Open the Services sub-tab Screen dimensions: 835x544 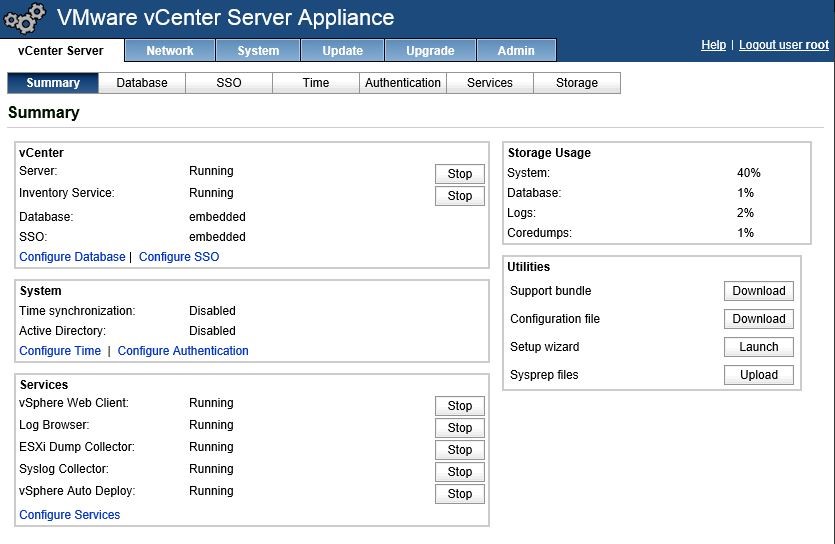(490, 83)
